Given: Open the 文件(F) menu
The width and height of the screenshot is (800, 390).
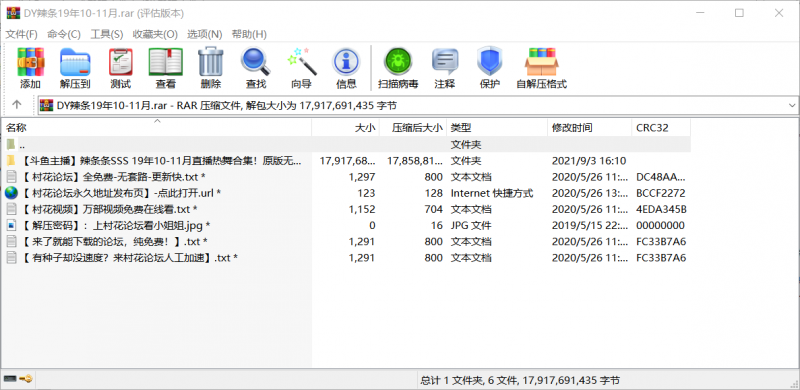Looking at the screenshot, I should tap(21, 34).
